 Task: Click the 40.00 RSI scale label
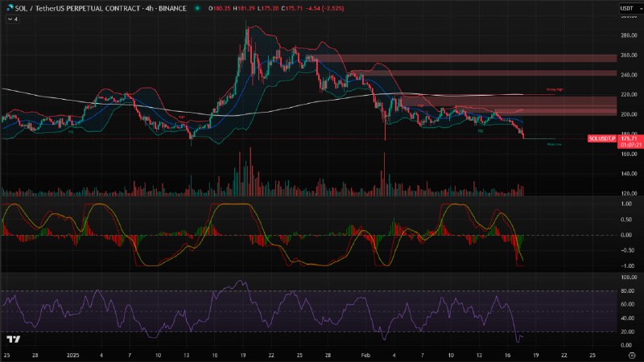tap(629, 318)
